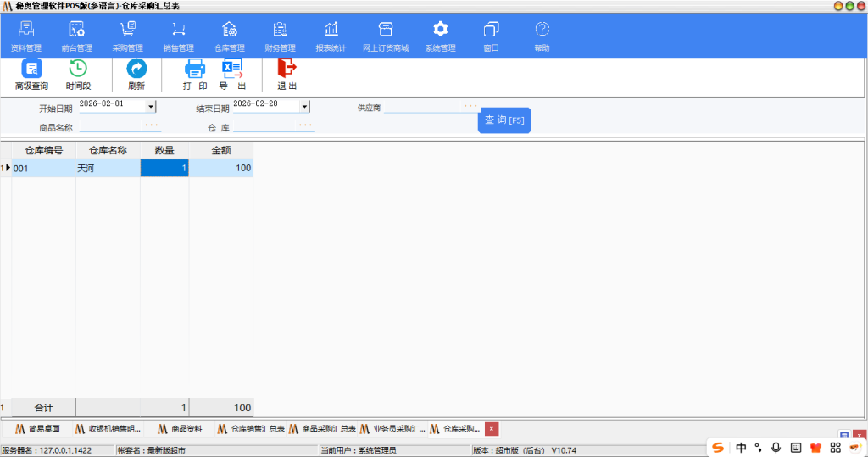Click the 退出 exit icon
868x457 pixels.
point(287,70)
